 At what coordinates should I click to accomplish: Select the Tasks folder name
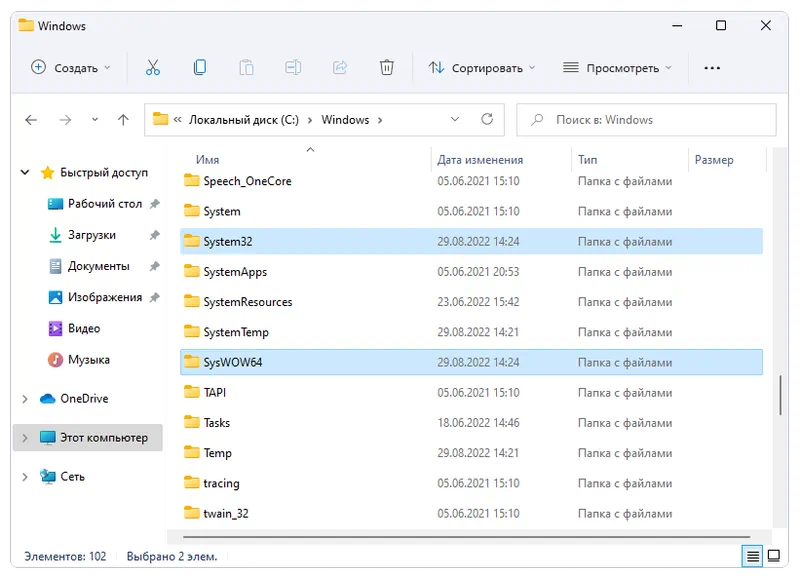pyautogui.click(x=217, y=422)
